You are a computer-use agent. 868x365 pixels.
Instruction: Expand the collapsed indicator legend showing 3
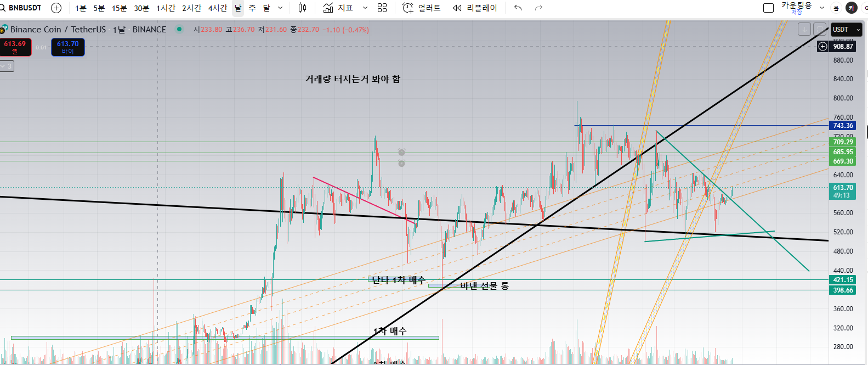pos(7,66)
